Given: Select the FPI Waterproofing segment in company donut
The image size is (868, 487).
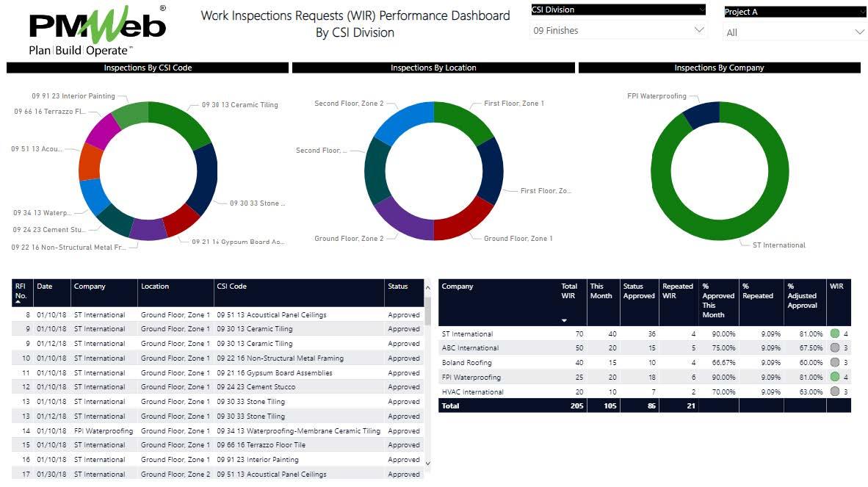Looking at the screenshot, I should [x=702, y=114].
